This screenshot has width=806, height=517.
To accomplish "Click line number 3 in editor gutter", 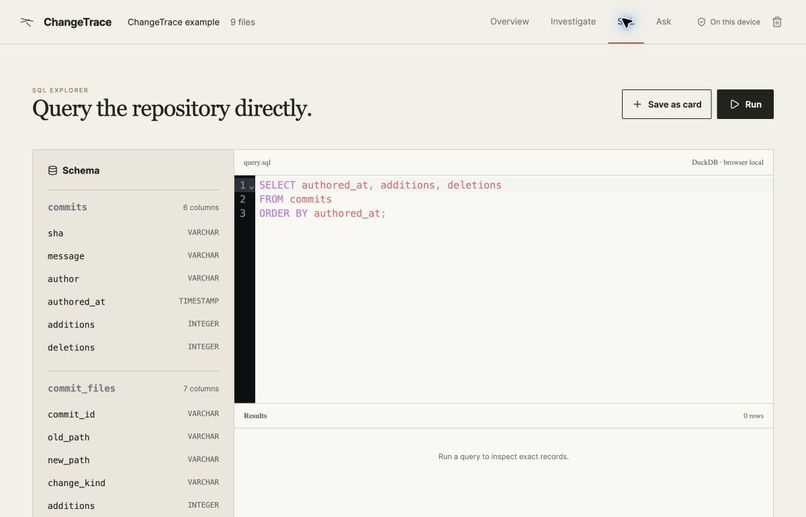I will tap(243, 213).
